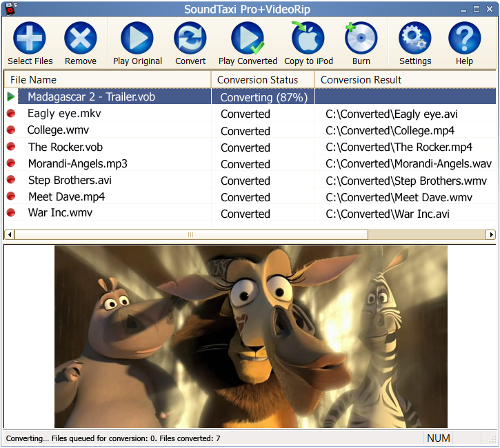This screenshot has height=448, width=500.
Task: Select the Morandi-Angels.mp3 file name
Action: coord(78,163)
